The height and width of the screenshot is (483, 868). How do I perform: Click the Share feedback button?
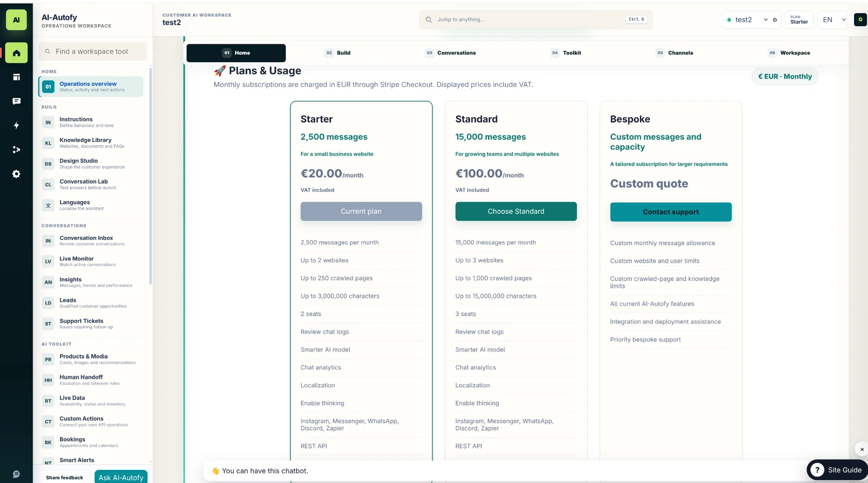point(65,478)
